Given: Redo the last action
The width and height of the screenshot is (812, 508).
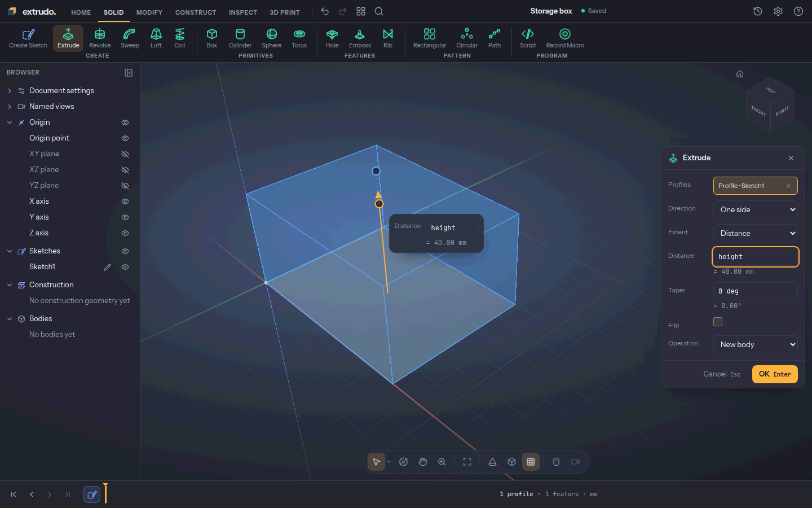Looking at the screenshot, I should [343, 11].
